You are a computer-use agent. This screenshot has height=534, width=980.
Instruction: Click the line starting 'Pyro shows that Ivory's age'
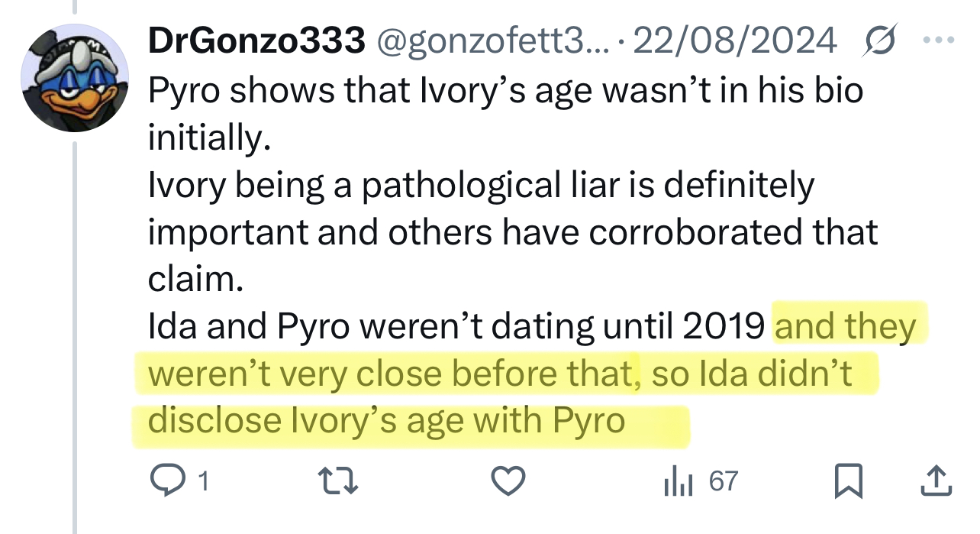tap(504, 90)
